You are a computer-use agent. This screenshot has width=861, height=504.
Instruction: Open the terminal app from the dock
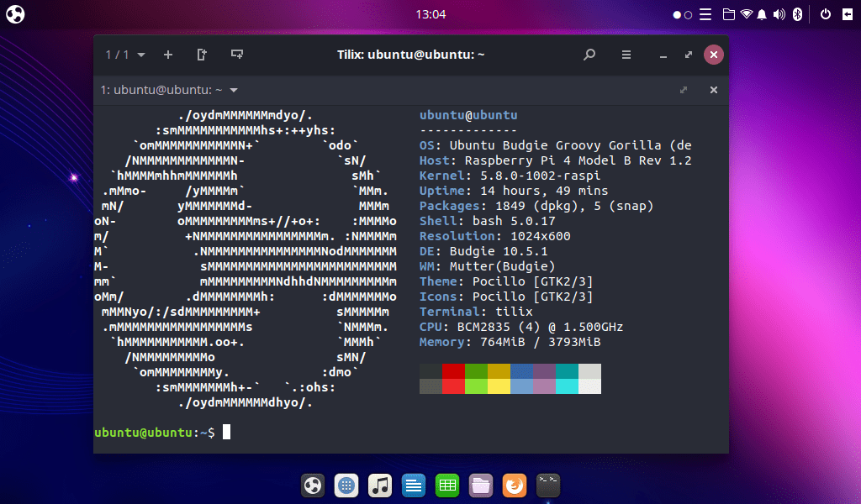547,485
